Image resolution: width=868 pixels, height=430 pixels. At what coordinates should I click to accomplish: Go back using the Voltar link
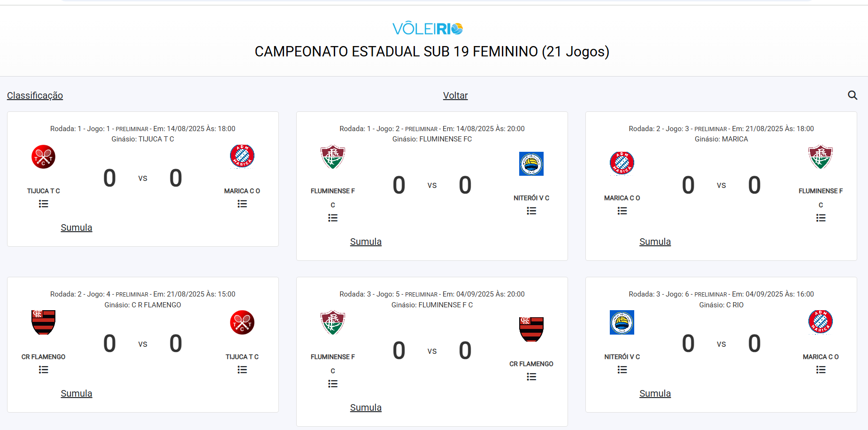(x=455, y=95)
